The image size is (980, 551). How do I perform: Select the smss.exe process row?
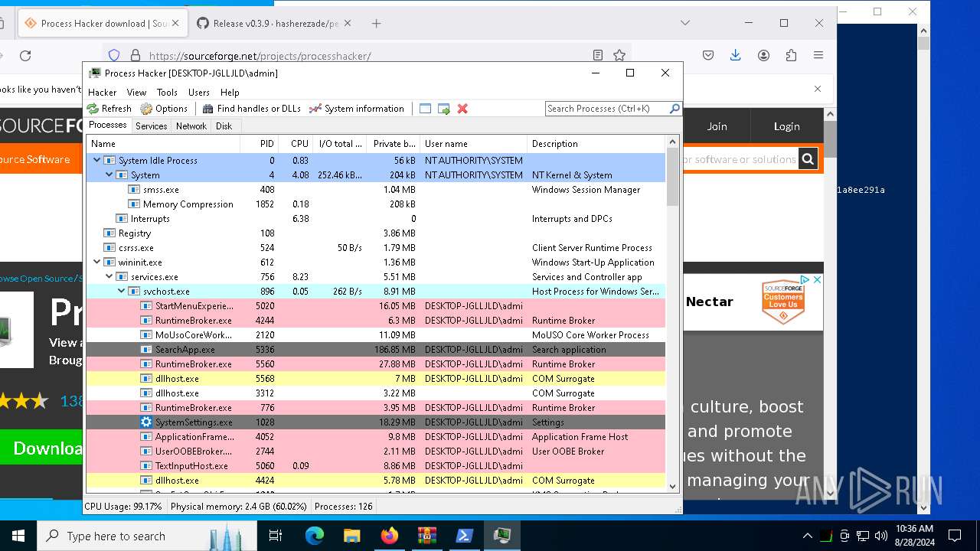tap(376, 189)
